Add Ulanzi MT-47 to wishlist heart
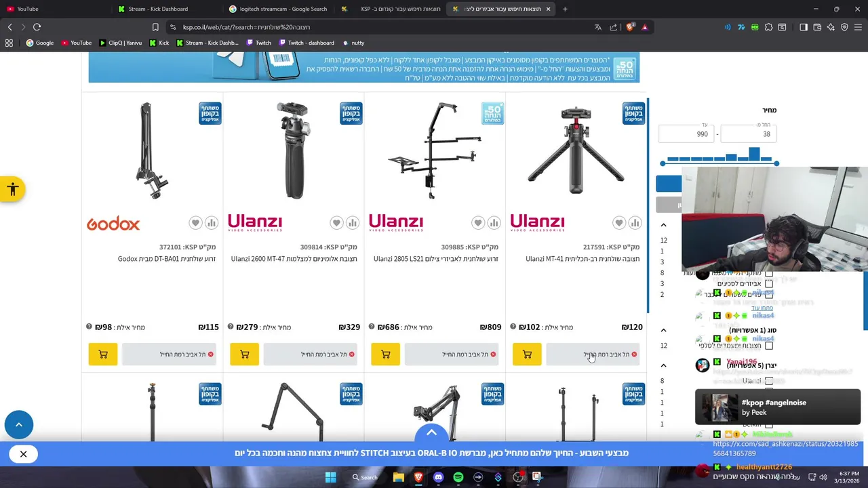 336,223
